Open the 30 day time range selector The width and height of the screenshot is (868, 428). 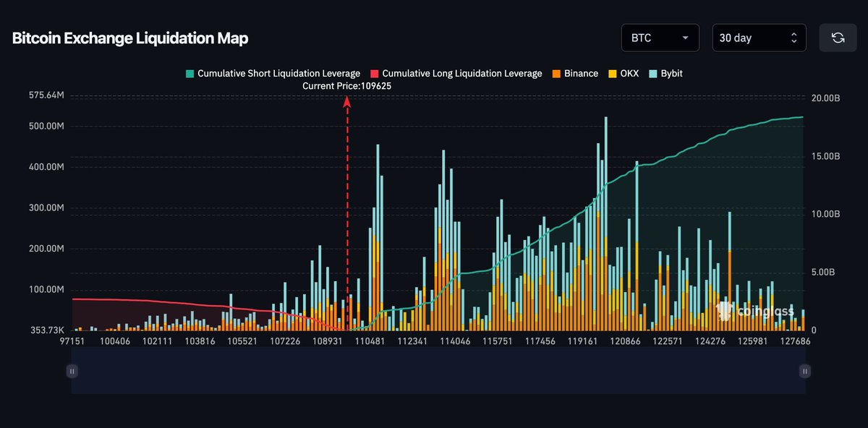point(758,37)
